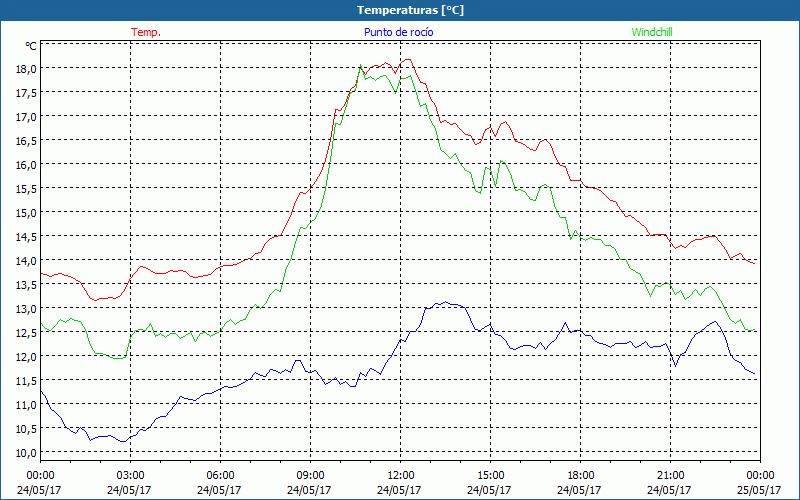The height and width of the screenshot is (500, 800).
Task: Click the 12,0 y-axis value
Action: pyautogui.click(x=27, y=356)
